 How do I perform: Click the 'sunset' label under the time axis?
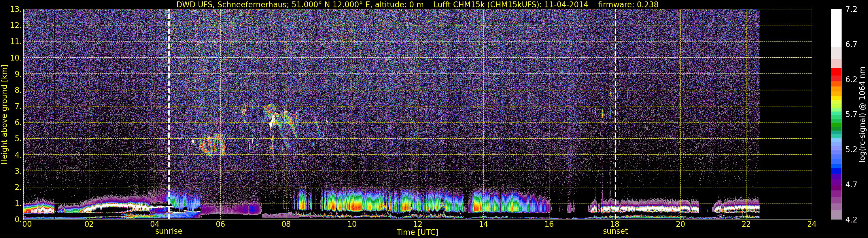pyautogui.click(x=615, y=231)
